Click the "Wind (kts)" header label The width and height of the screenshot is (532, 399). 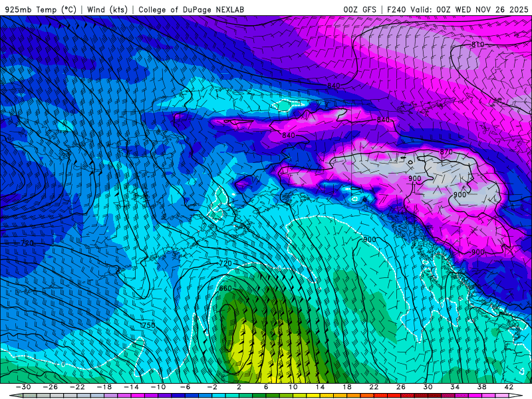point(107,9)
